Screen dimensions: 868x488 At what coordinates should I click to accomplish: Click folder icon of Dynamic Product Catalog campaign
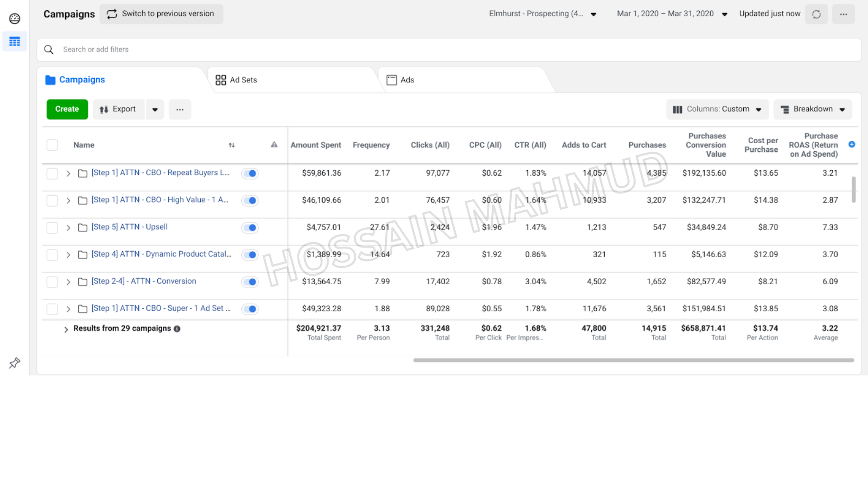pyautogui.click(x=83, y=255)
